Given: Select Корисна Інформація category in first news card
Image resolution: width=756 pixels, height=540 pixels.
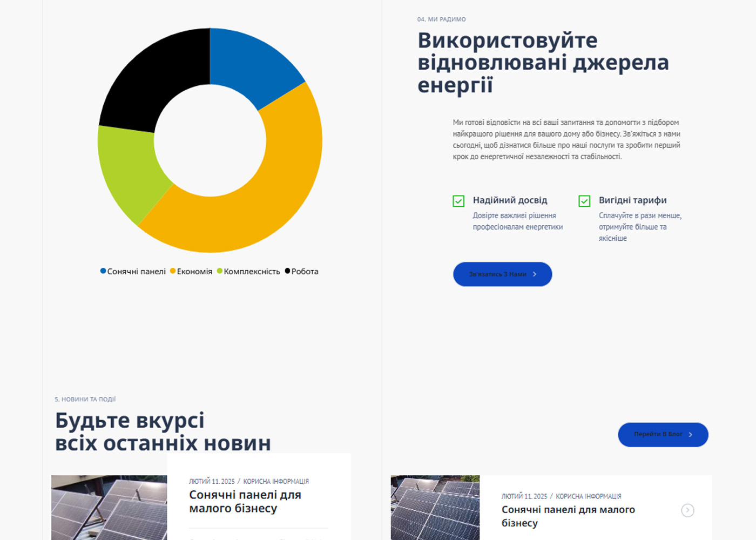Looking at the screenshot, I should pos(276,481).
